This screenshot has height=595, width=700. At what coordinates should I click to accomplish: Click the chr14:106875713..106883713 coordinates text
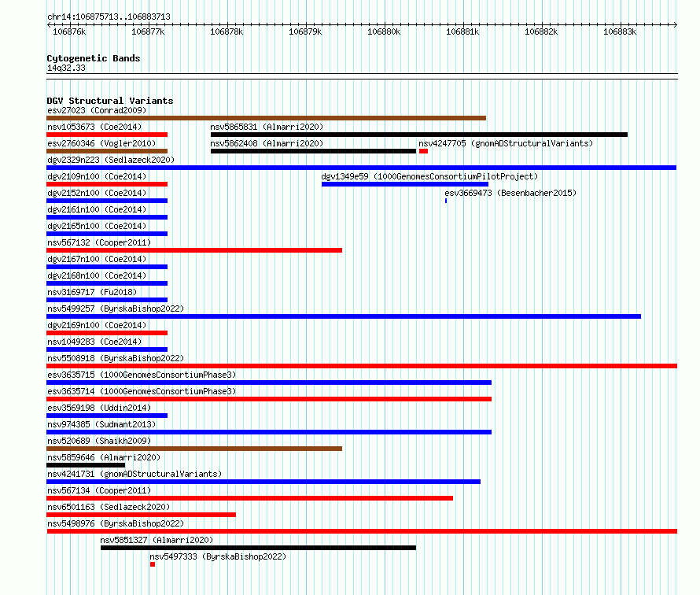109,17
